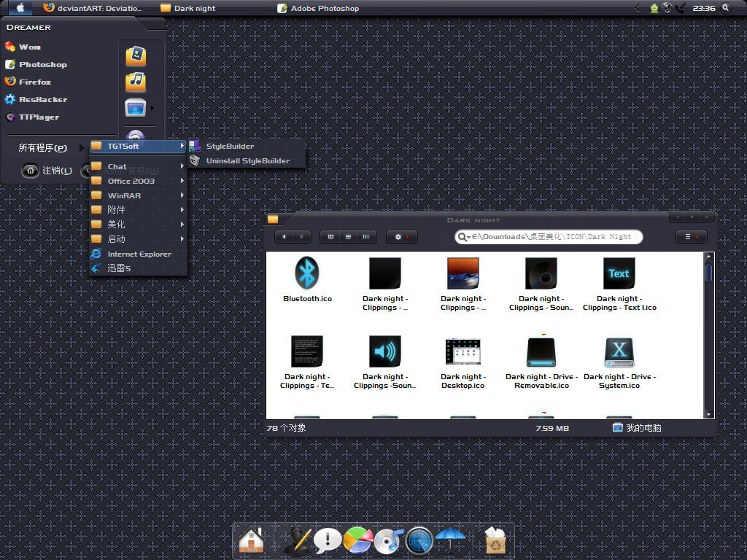This screenshot has height=560, width=747.
Task: Open the home icon in dock
Action: coord(251,540)
